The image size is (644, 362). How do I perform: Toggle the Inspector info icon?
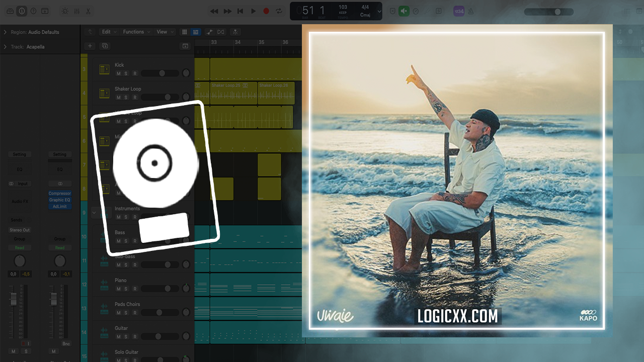click(22, 11)
